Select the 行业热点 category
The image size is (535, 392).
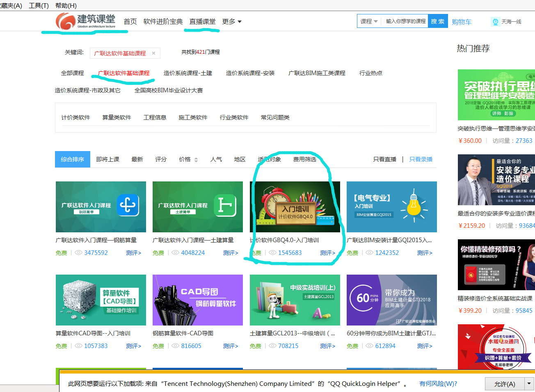pyautogui.click(x=370, y=73)
